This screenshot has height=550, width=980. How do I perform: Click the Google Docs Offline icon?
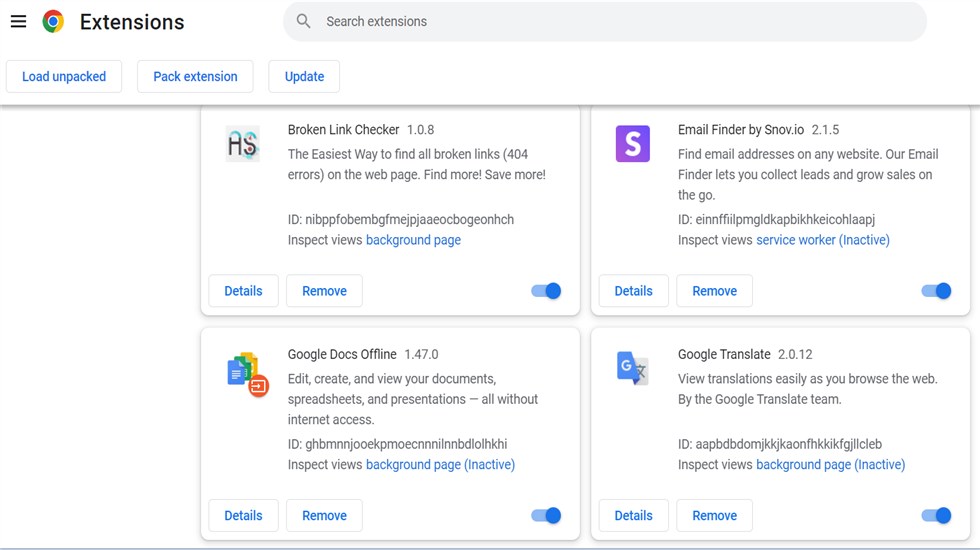(x=248, y=374)
